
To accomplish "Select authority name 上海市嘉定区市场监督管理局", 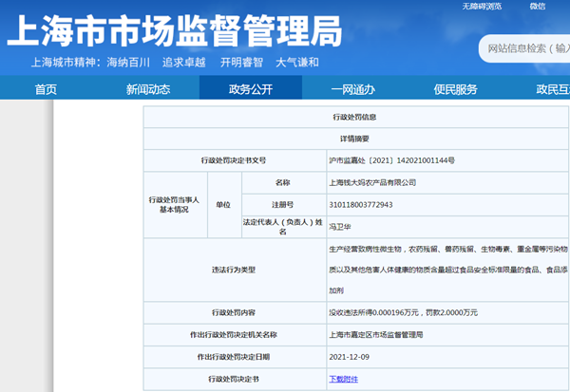I will pyautogui.click(x=376, y=335).
